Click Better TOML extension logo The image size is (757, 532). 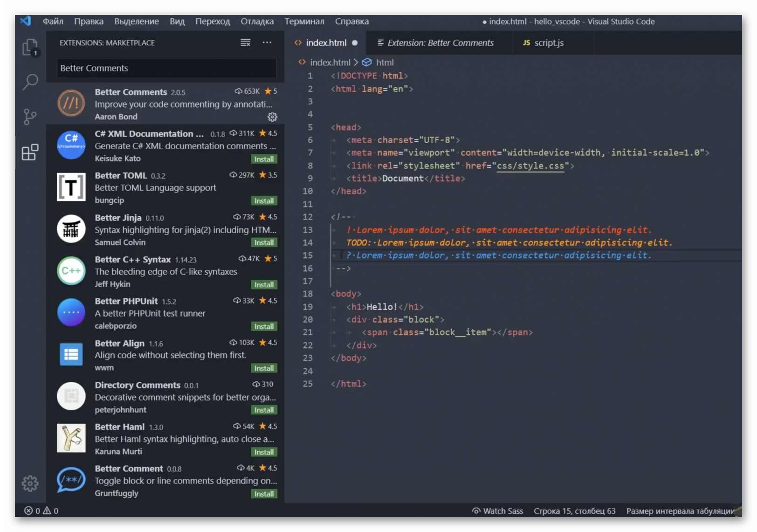tap(71, 187)
